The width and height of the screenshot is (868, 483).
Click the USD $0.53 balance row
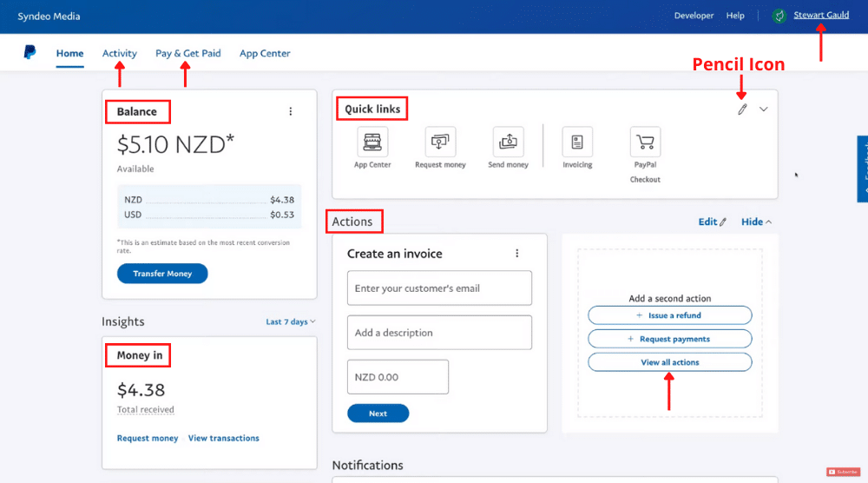(x=209, y=215)
